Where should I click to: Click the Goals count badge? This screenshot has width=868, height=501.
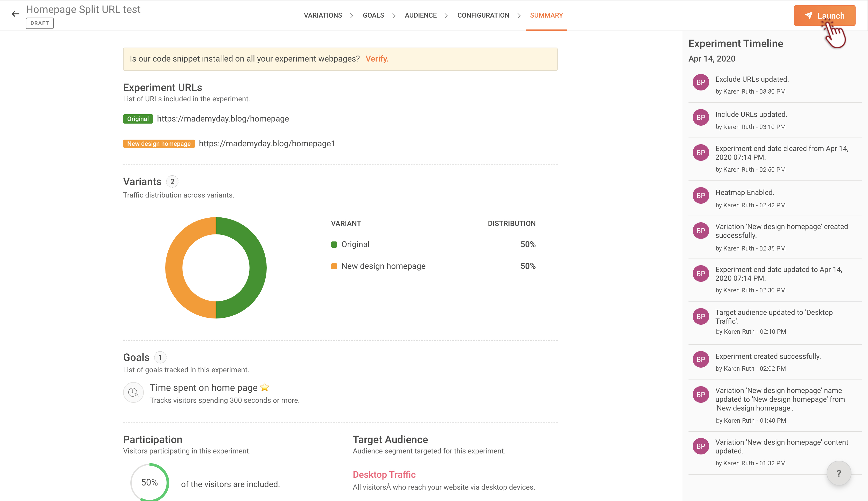coord(160,358)
